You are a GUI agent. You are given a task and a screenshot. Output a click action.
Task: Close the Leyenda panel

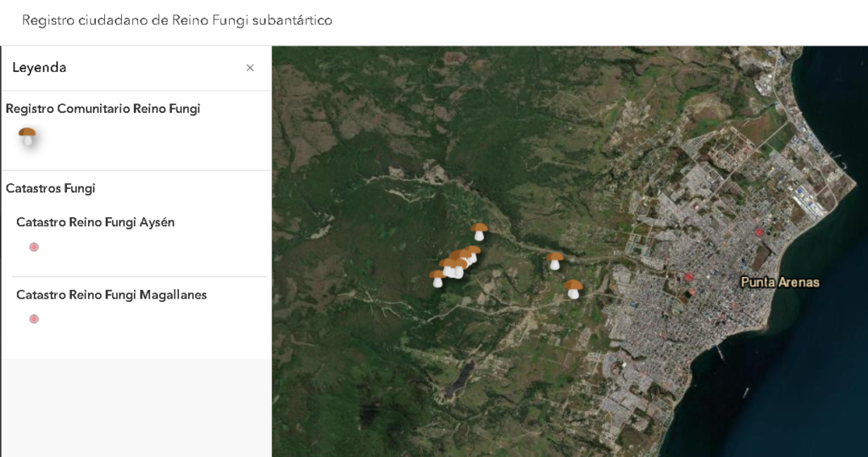(x=250, y=68)
